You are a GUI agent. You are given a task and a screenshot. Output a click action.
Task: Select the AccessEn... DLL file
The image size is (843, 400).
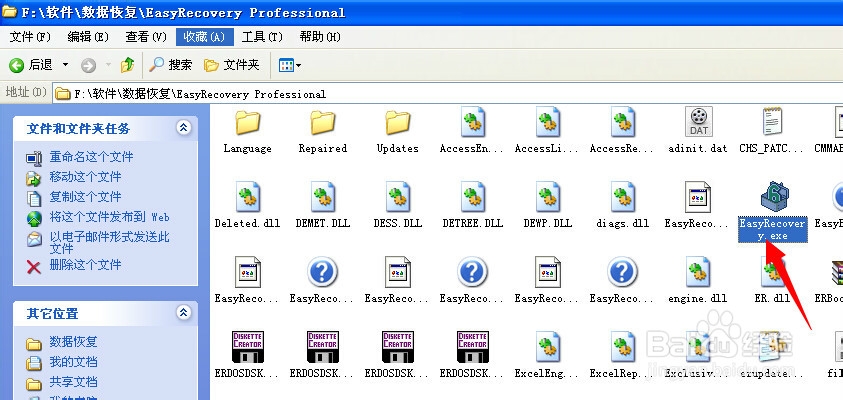tap(472, 131)
